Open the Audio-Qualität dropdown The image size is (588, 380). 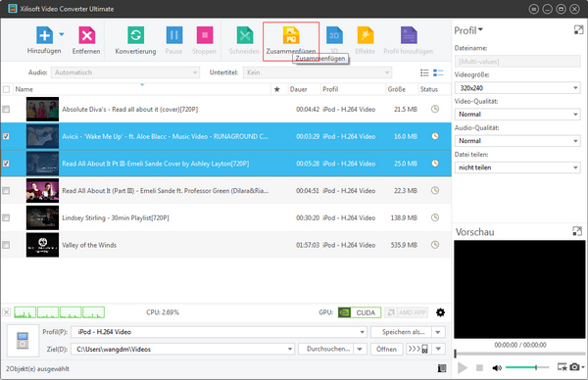(517, 141)
